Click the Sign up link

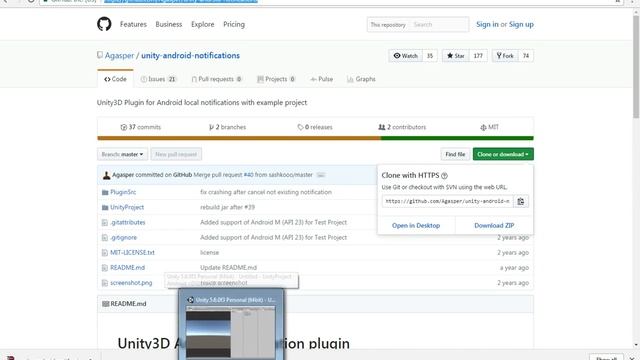click(x=521, y=24)
